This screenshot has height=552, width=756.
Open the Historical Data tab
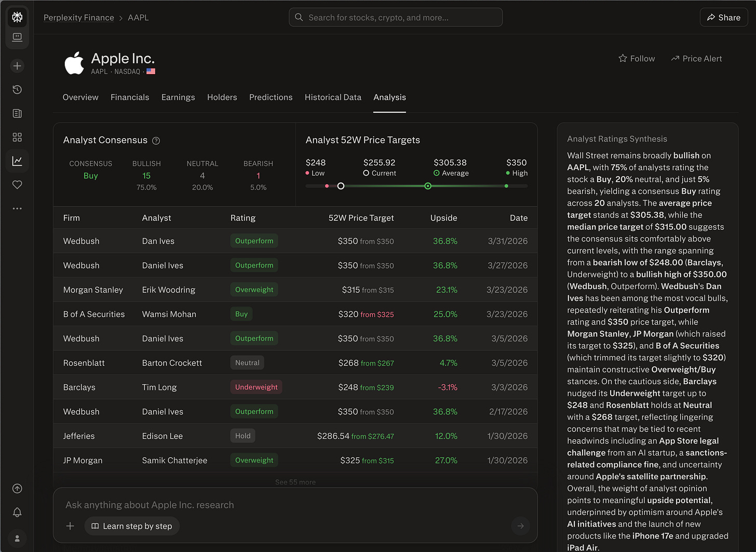pyautogui.click(x=333, y=97)
